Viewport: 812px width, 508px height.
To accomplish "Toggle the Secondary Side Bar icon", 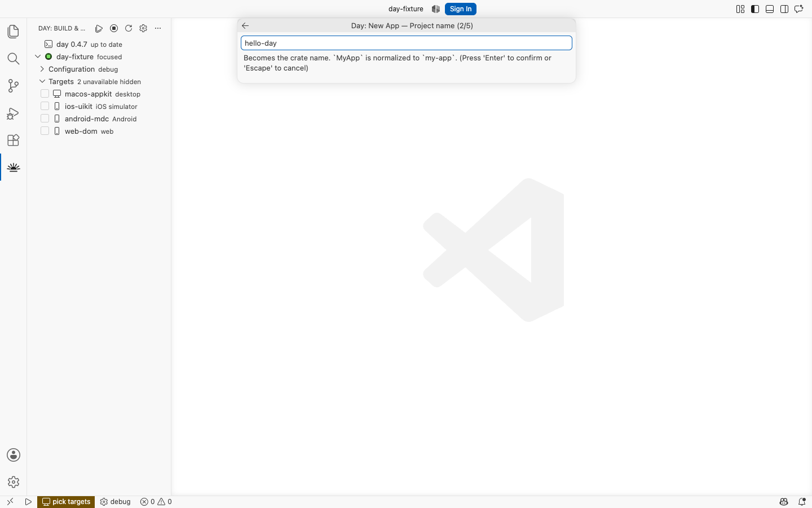I will coord(784,9).
